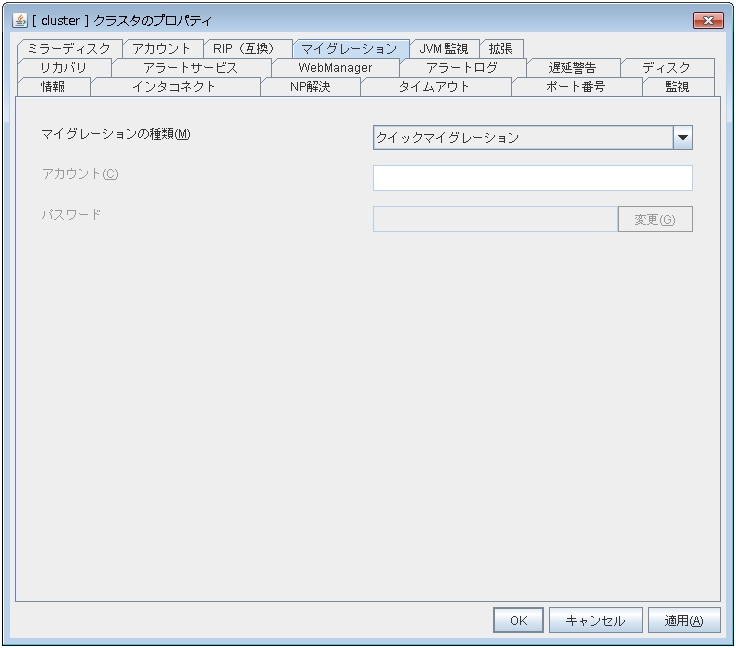Click the OK button
The width and height of the screenshot is (736, 648).
518,620
